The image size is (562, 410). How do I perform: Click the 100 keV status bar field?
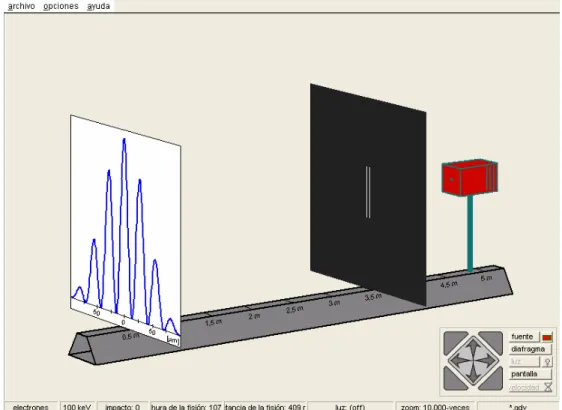click(77, 406)
